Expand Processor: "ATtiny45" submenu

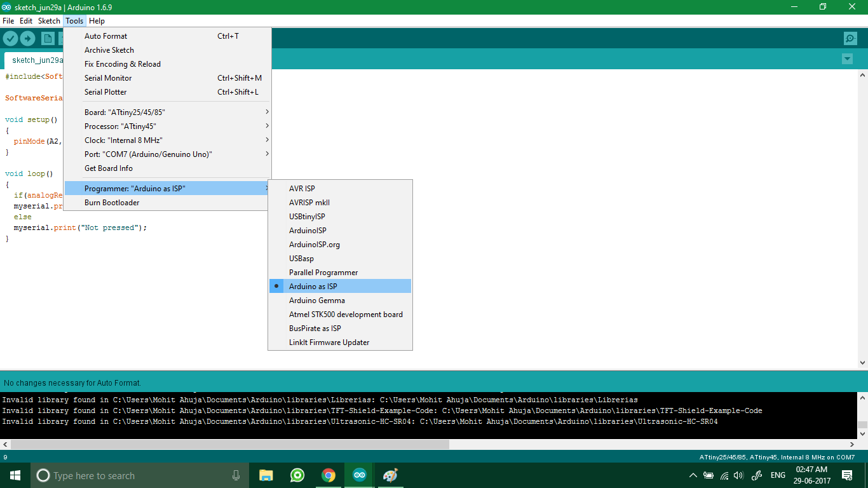[x=168, y=126]
